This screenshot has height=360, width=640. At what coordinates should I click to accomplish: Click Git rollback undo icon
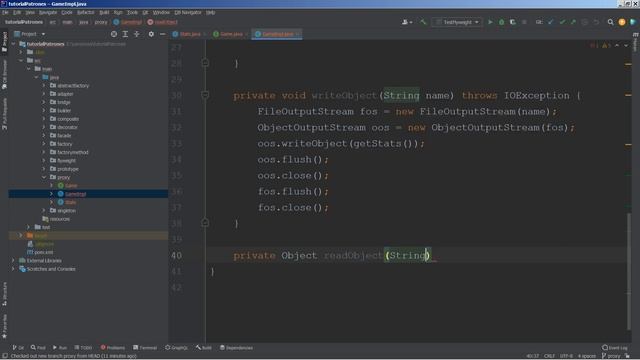tap(596, 22)
